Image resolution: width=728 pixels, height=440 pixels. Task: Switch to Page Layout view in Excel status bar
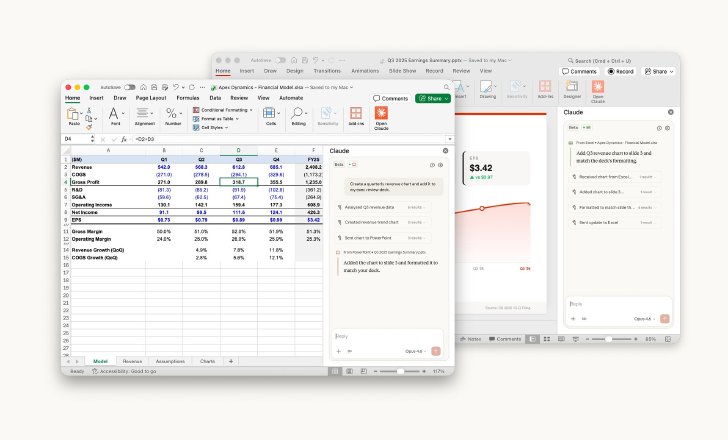click(349, 371)
